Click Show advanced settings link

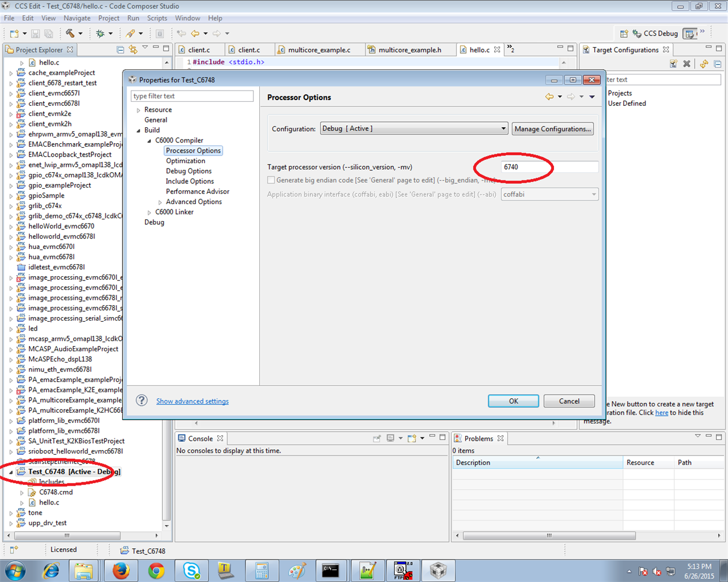(192, 401)
